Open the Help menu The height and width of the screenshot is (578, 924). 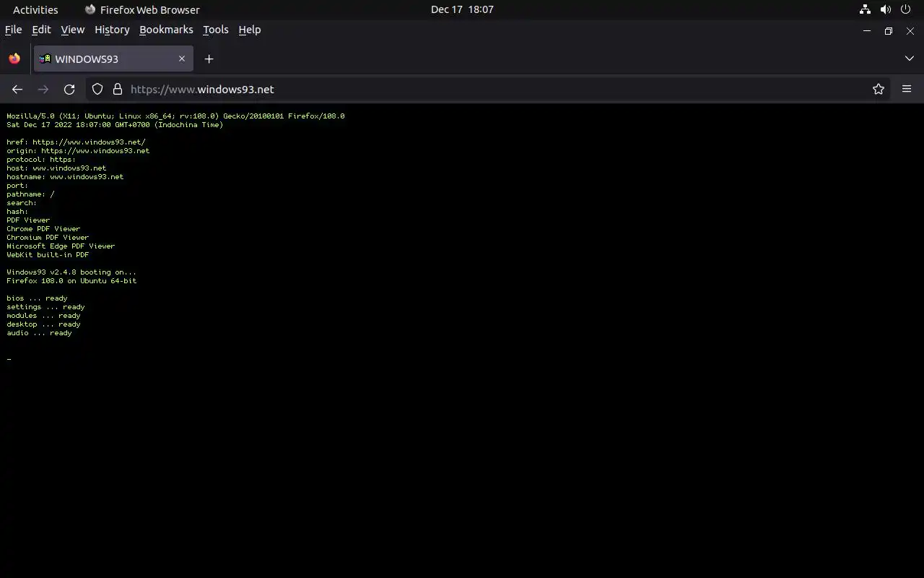(250, 30)
